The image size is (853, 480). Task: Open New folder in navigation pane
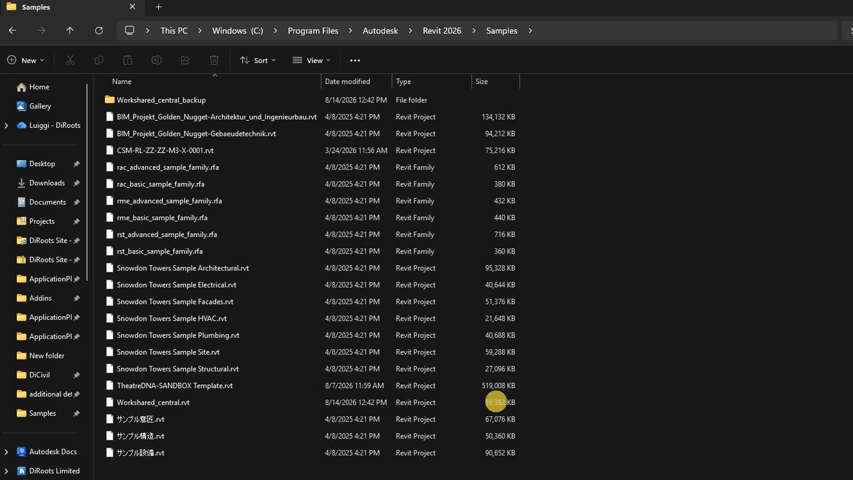46,356
